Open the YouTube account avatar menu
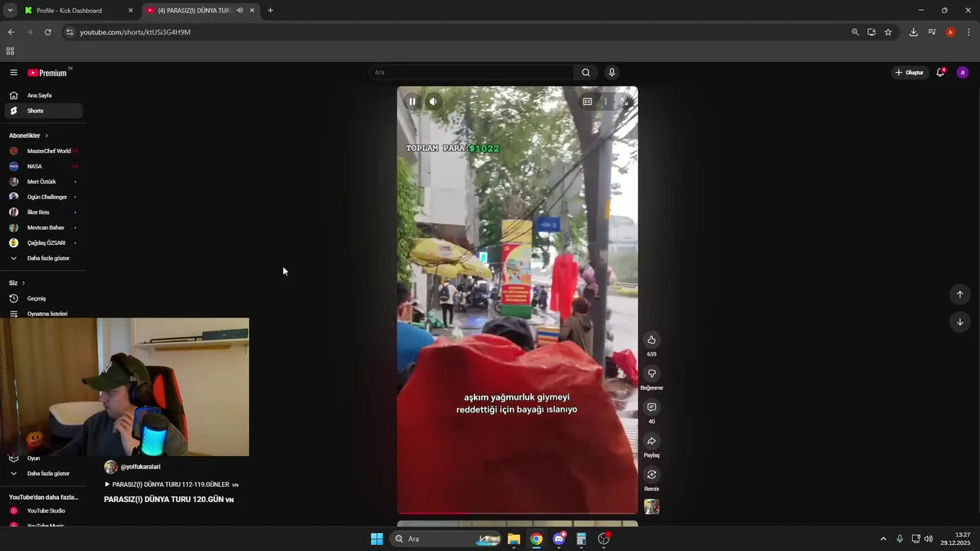The height and width of the screenshot is (551, 980). (x=962, y=73)
